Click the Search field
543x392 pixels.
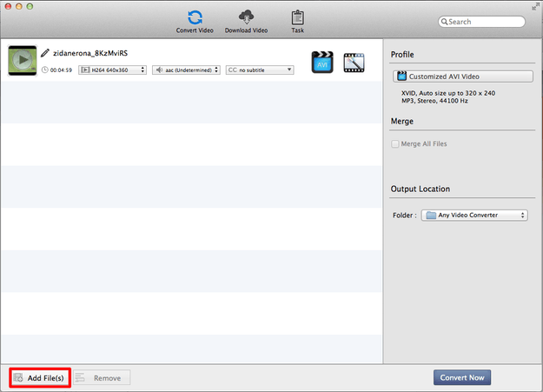481,22
